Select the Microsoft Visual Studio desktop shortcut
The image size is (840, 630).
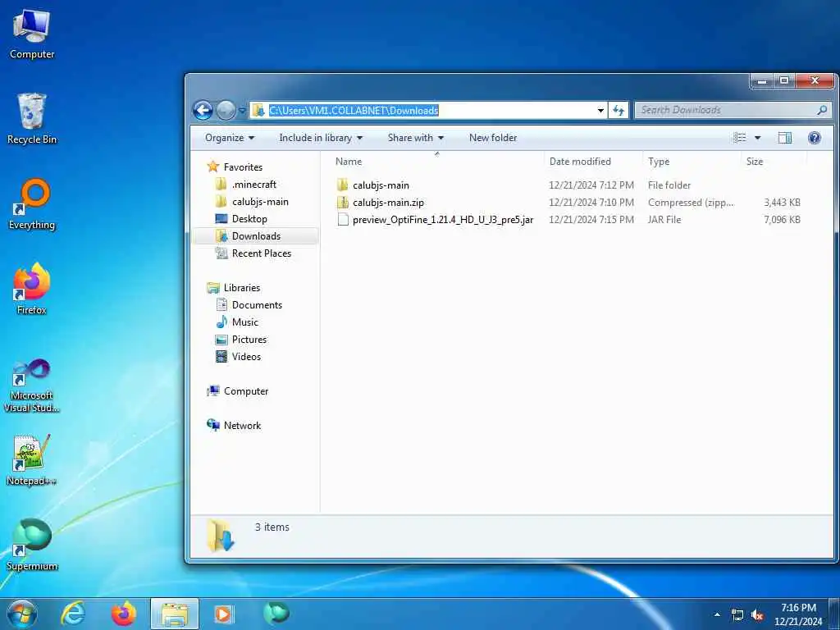[32, 386]
